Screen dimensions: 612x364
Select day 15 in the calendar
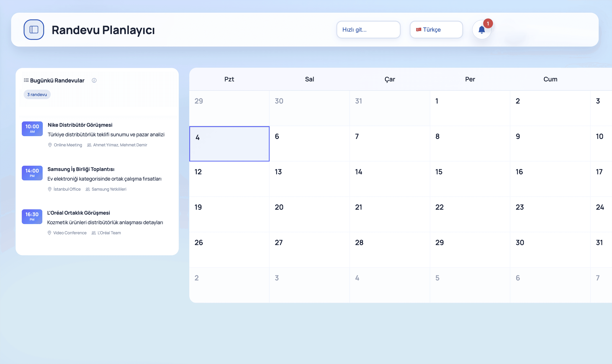point(469,179)
